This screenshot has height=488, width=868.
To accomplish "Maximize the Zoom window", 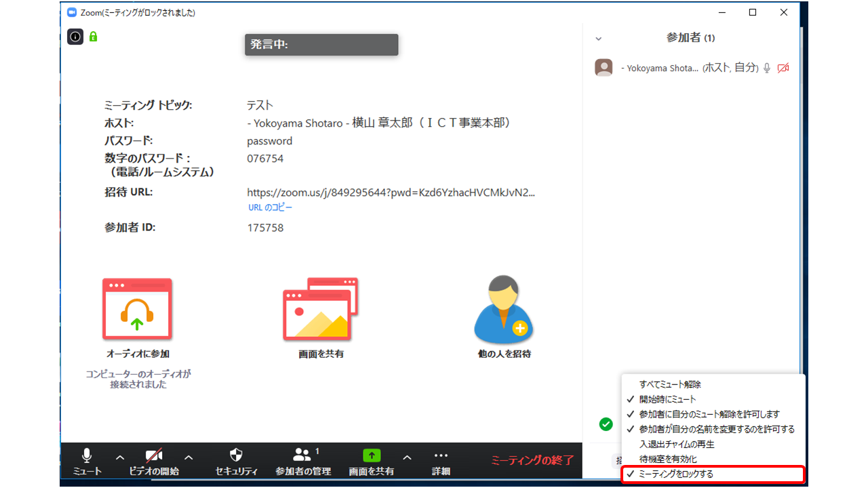I will (x=753, y=12).
